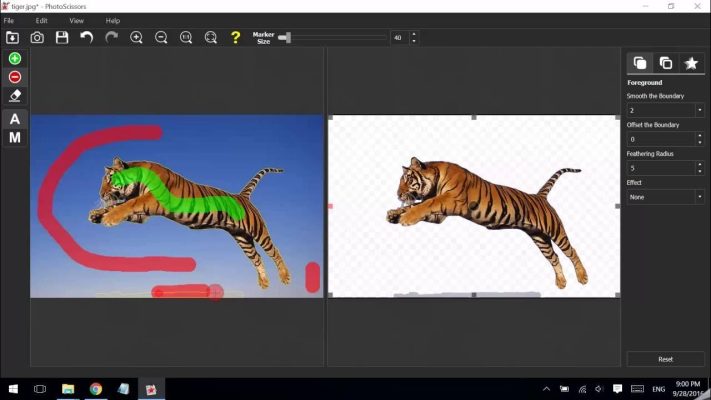
Task: Pick the eraser tool
Action: click(x=14, y=96)
